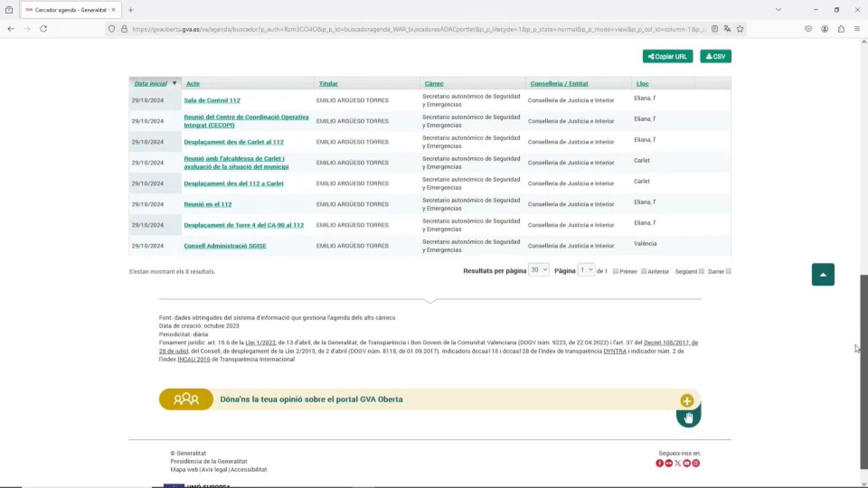Click the scroll-to-top arrow button
Image resolution: width=868 pixels, height=488 pixels.
(823, 274)
